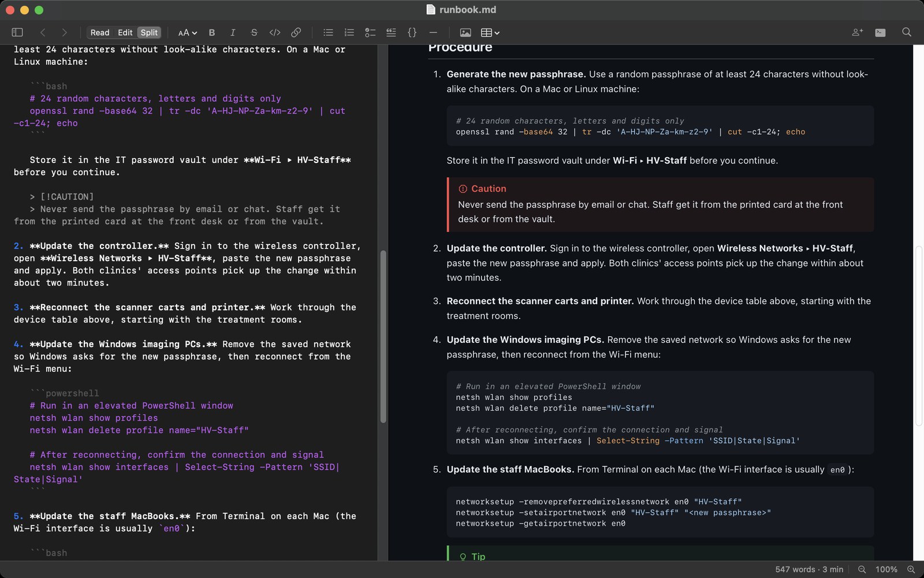The image size is (924, 578).
Task: Click the Procedure heading in preview
Action: tap(460, 47)
